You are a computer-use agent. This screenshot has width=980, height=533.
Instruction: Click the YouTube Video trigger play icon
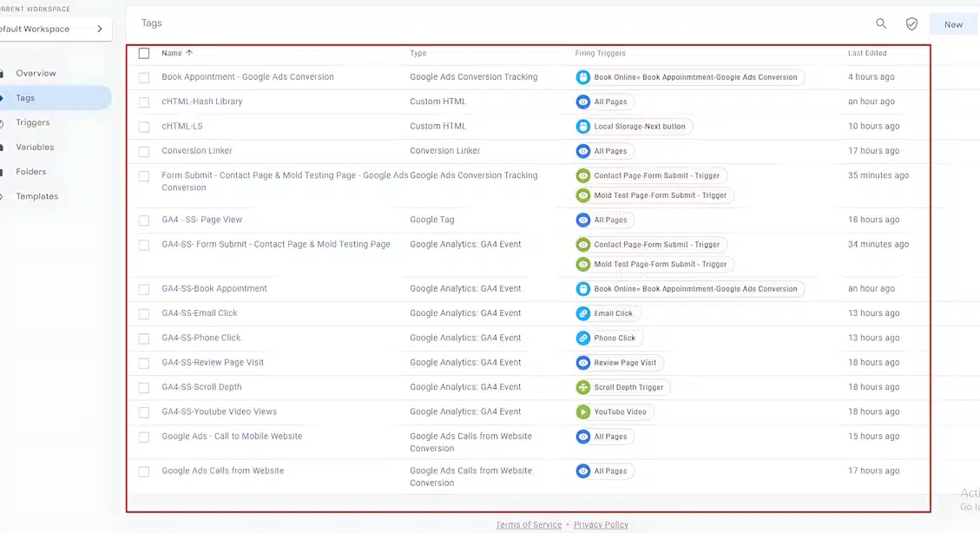point(583,412)
